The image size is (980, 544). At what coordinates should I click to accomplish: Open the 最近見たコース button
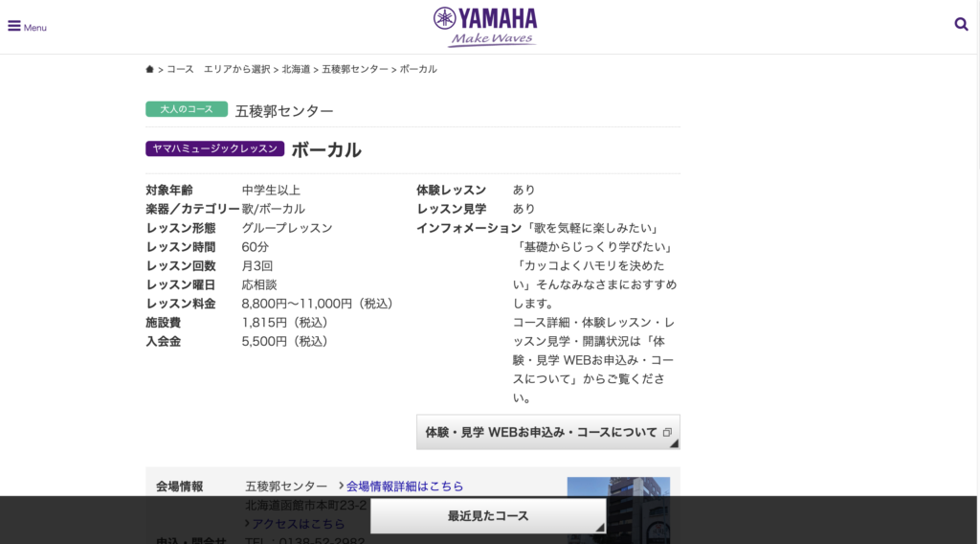click(x=488, y=516)
